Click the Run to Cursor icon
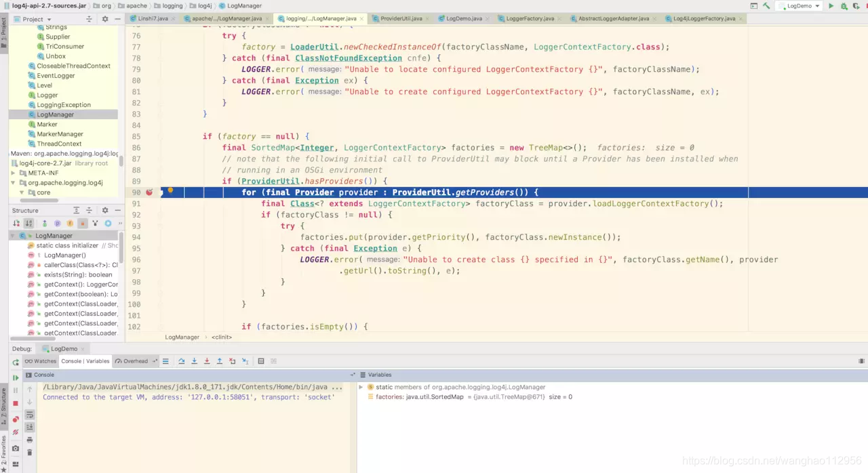The height and width of the screenshot is (473, 868). pyautogui.click(x=244, y=361)
